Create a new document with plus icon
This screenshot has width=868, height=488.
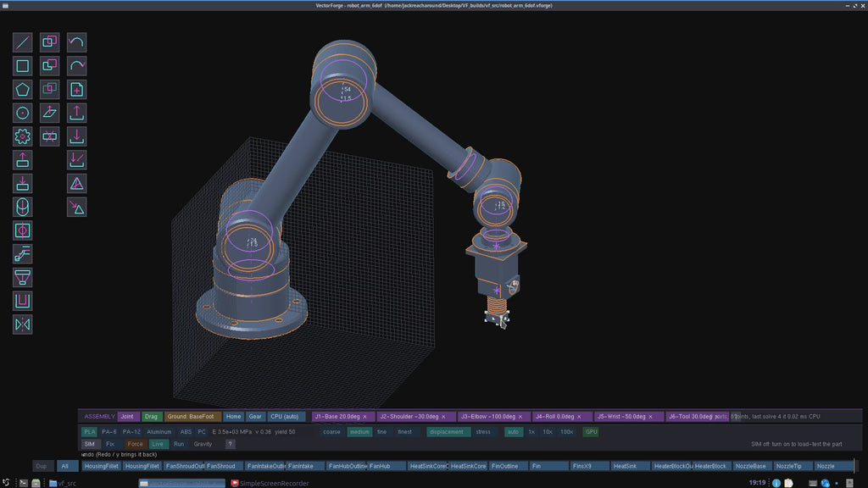click(x=76, y=89)
